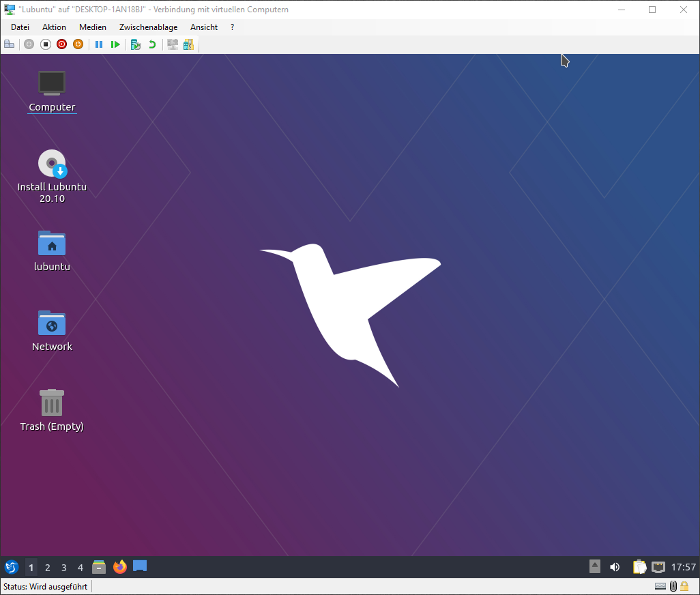Create a checkpoint using the toolbar icon
The image size is (700, 595).
tap(136, 44)
